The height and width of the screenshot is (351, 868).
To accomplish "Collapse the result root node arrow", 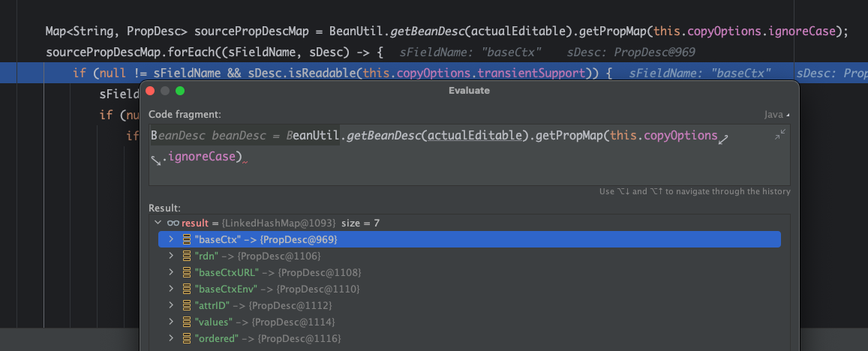I will point(158,223).
